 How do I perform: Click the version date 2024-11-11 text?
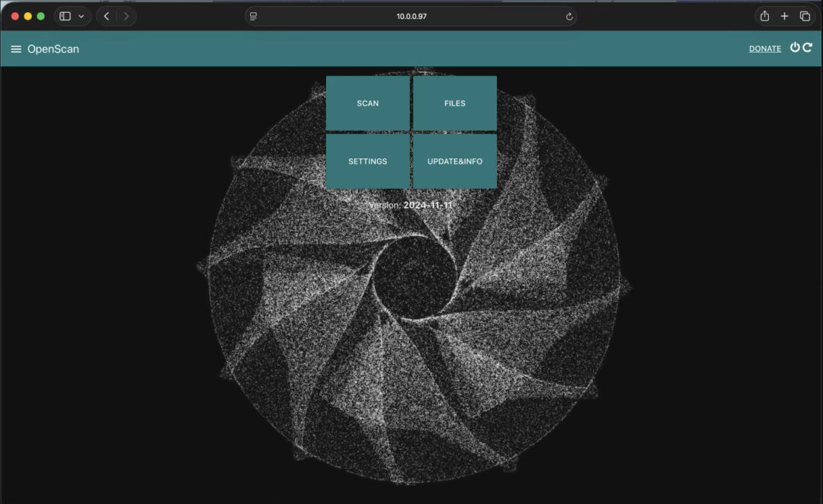pyautogui.click(x=428, y=205)
